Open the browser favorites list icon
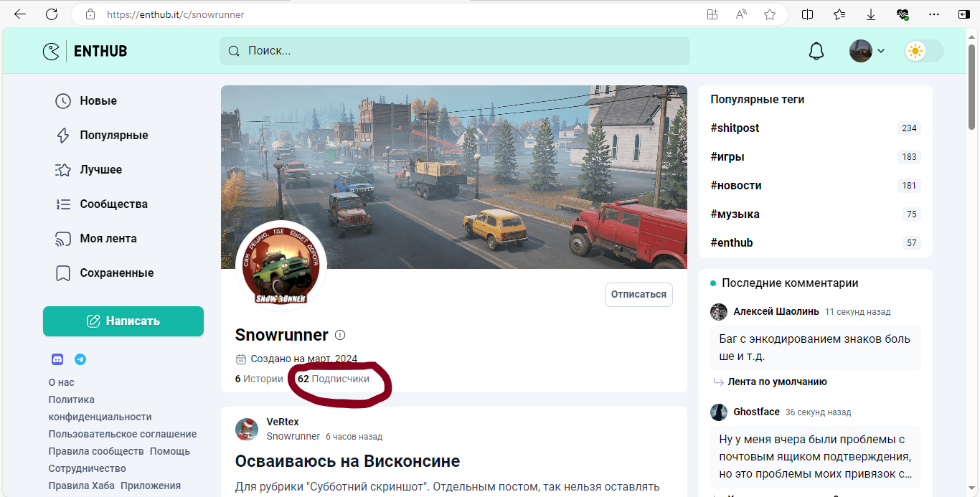 click(x=839, y=14)
